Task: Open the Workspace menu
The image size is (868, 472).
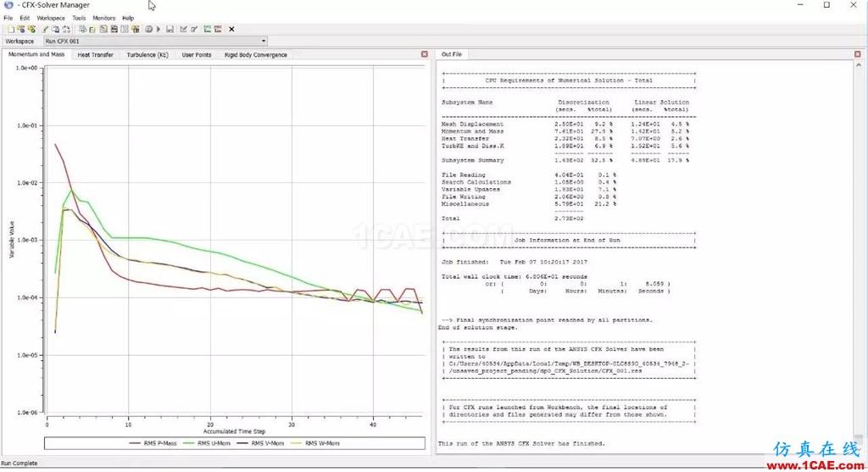Action: [x=51, y=18]
